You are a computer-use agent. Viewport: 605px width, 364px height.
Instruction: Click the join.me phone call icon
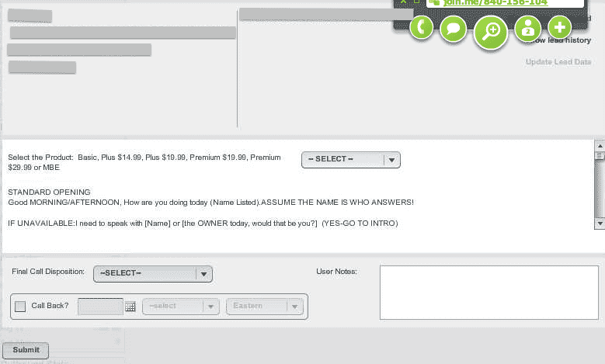[x=422, y=27]
